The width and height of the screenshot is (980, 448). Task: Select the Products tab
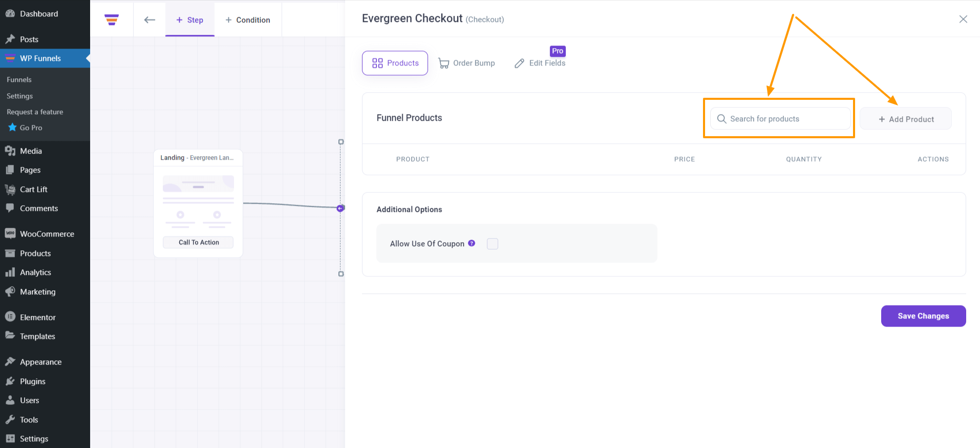pyautogui.click(x=395, y=63)
